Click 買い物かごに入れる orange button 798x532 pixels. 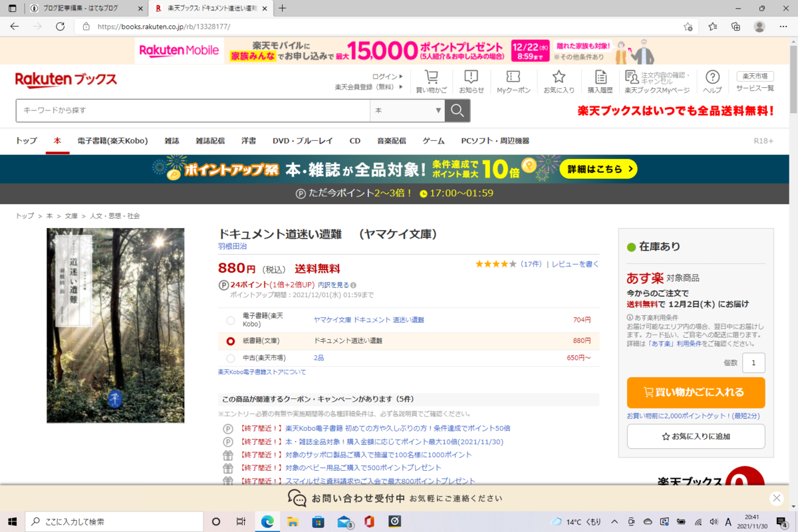(x=696, y=392)
